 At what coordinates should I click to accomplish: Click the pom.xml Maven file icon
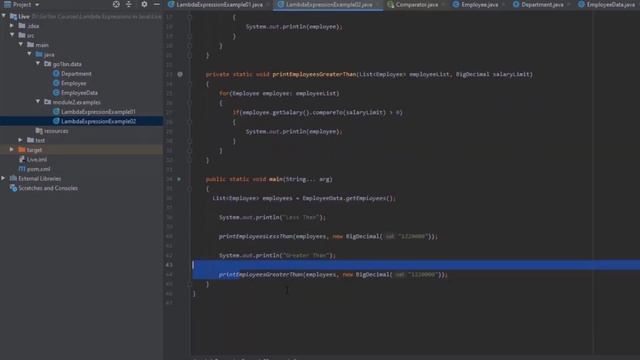[x=22, y=169]
